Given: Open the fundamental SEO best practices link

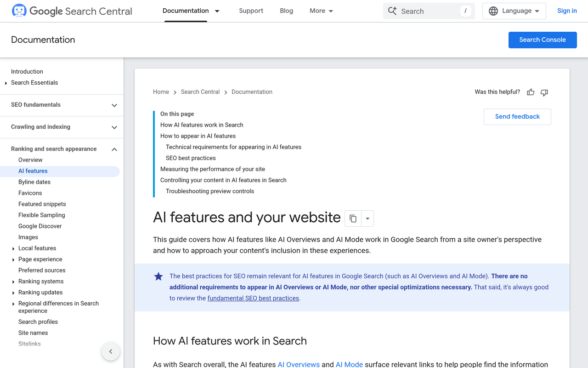Looking at the screenshot, I should (253, 298).
